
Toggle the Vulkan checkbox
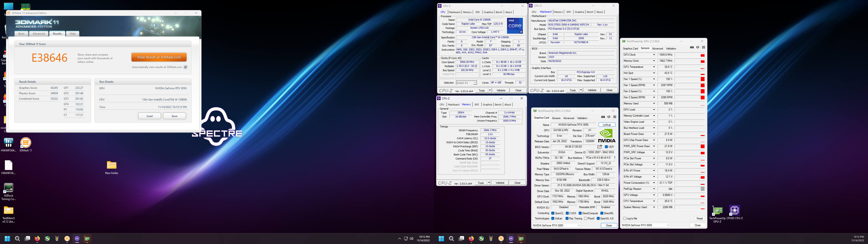pos(553,218)
